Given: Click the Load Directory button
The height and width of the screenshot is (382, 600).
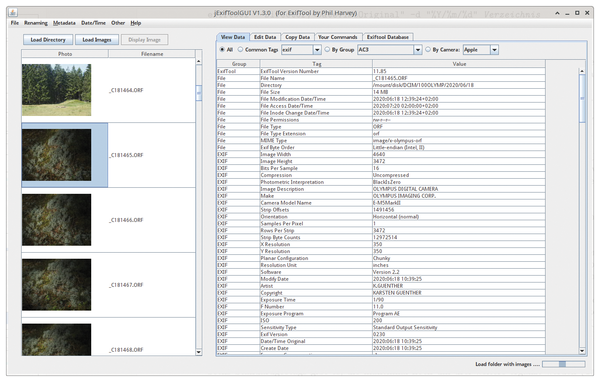Looking at the screenshot, I should coord(48,40).
